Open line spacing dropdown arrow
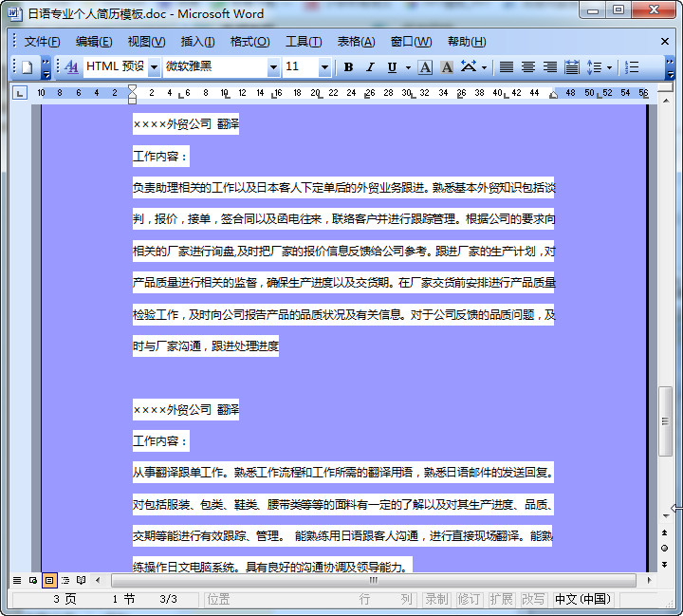The width and height of the screenshot is (683, 616). 609,67
